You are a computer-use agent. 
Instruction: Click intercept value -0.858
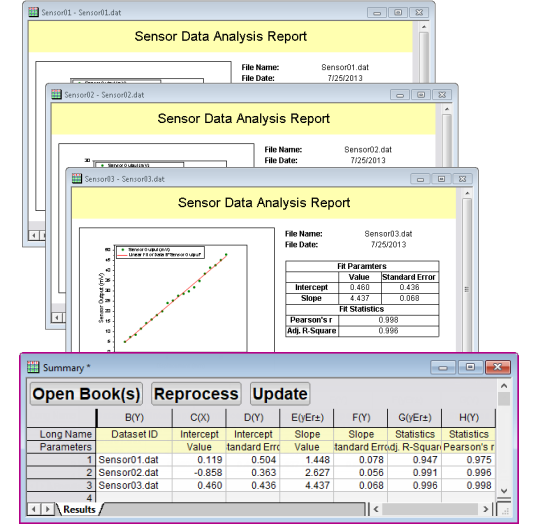200,473
